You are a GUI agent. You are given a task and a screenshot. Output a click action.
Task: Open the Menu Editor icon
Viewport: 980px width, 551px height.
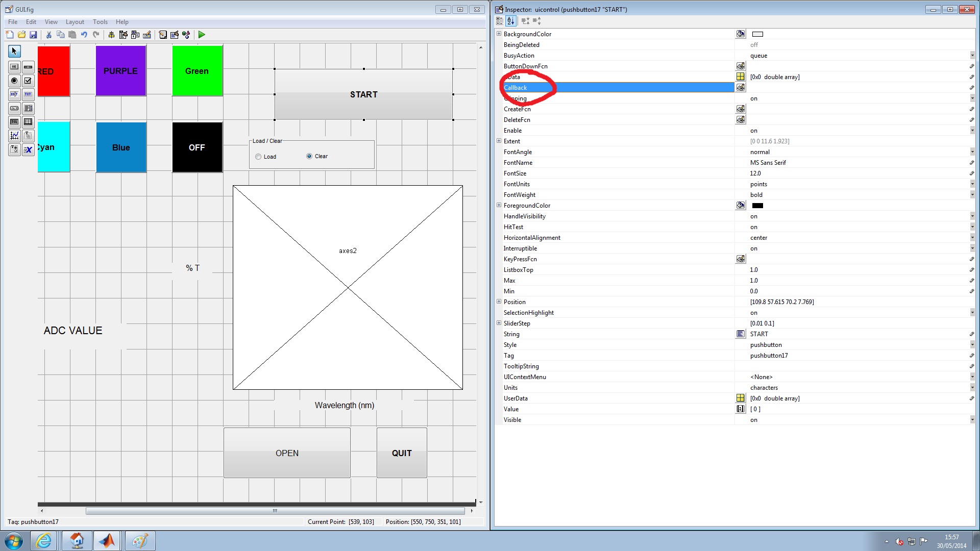point(123,35)
